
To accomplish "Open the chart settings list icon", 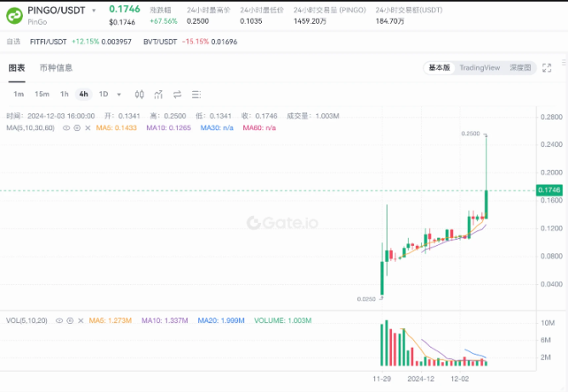I will click(196, 94).
